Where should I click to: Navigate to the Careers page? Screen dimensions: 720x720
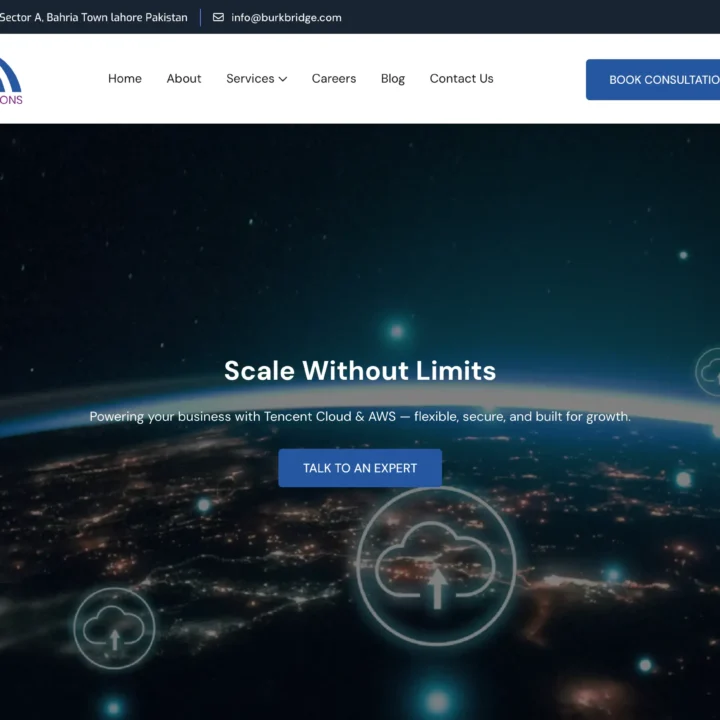[333, 79]
